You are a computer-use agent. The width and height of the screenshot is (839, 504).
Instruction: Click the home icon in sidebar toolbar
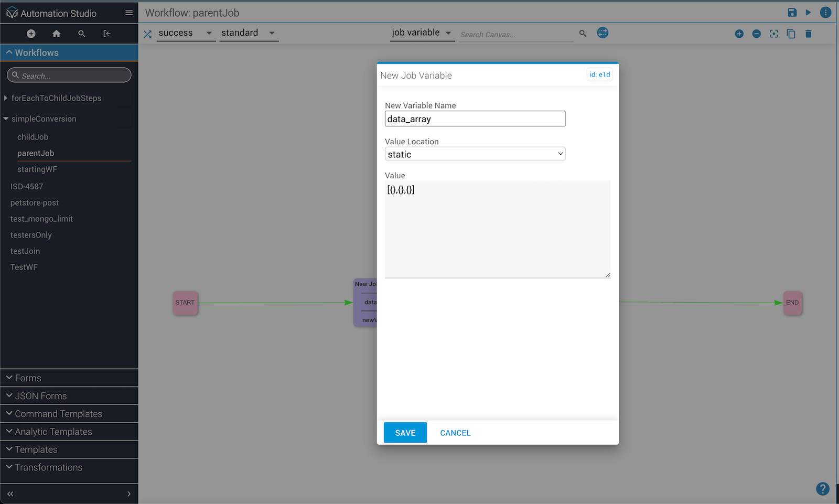tap(56, 34)
